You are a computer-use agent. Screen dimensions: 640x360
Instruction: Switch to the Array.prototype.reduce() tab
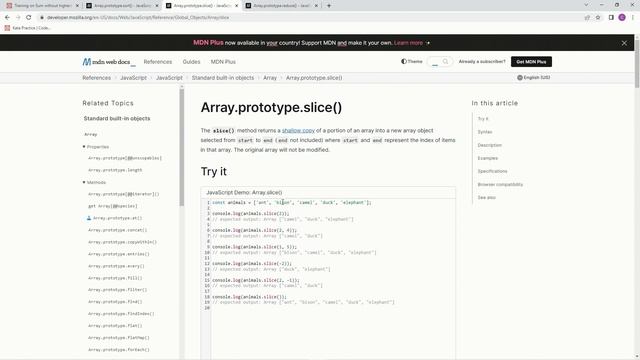click(281, 6)
